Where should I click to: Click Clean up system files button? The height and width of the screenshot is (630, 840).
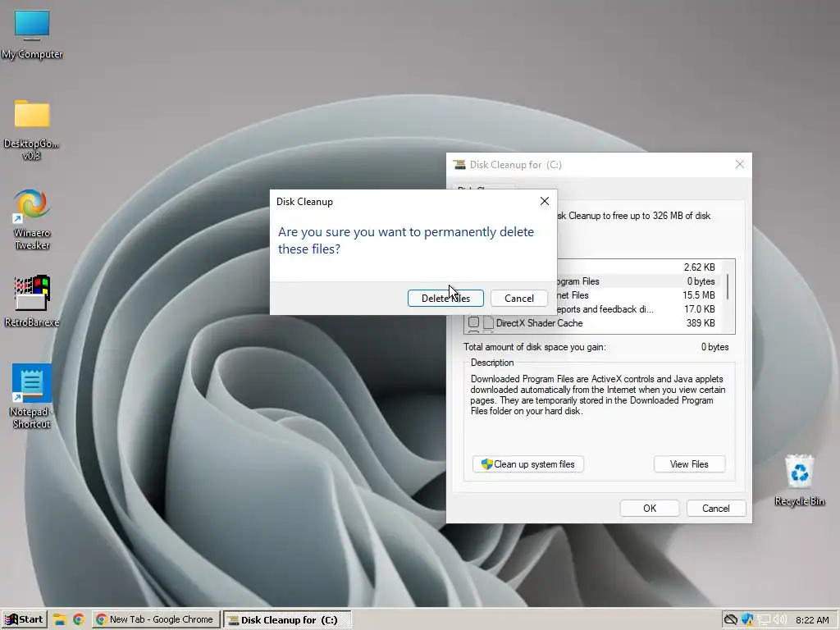click(x=527, y=464)
